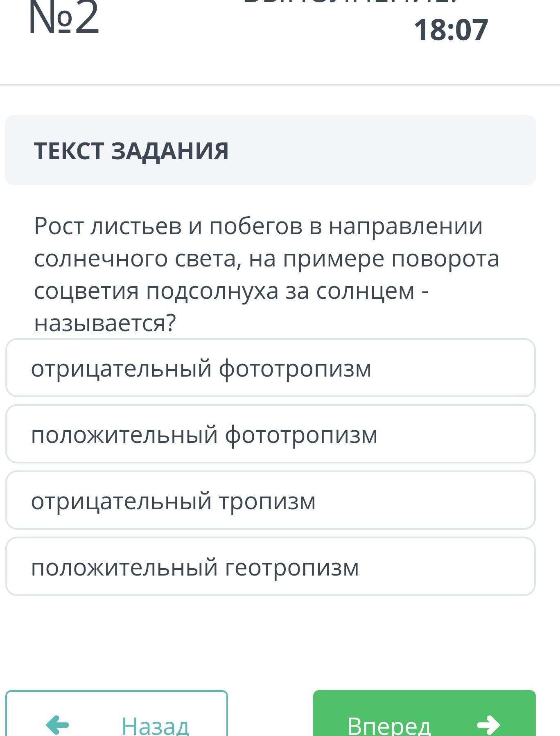Click the word Рост in the question
The width and height of the screenshot is (560, 736).
click(59, 226)
